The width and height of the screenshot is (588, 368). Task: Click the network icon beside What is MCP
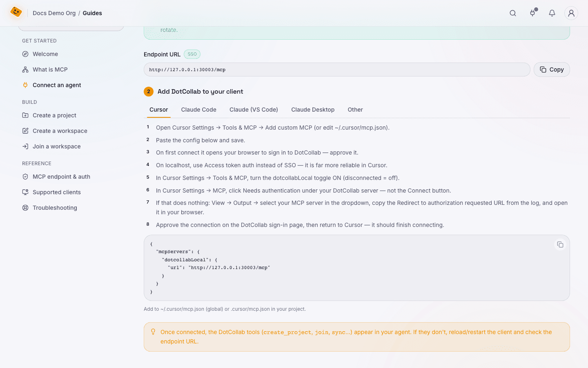pos(25,70)
